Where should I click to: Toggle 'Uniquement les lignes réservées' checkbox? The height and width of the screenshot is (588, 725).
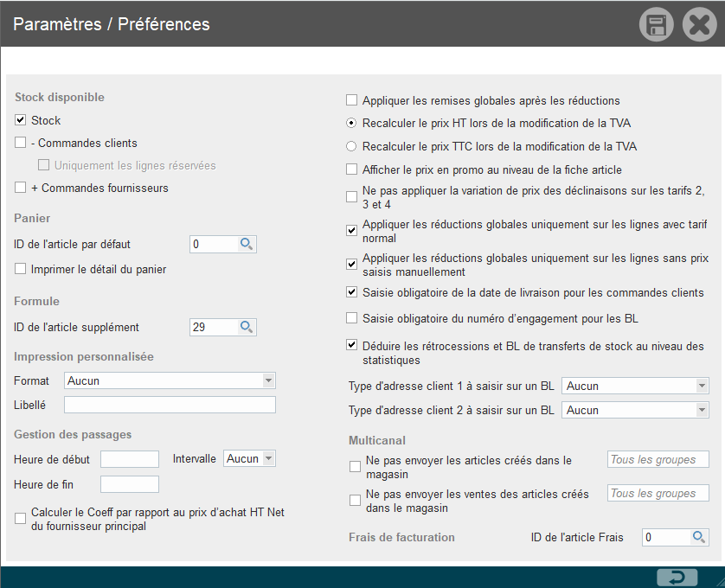click(43, 165)
